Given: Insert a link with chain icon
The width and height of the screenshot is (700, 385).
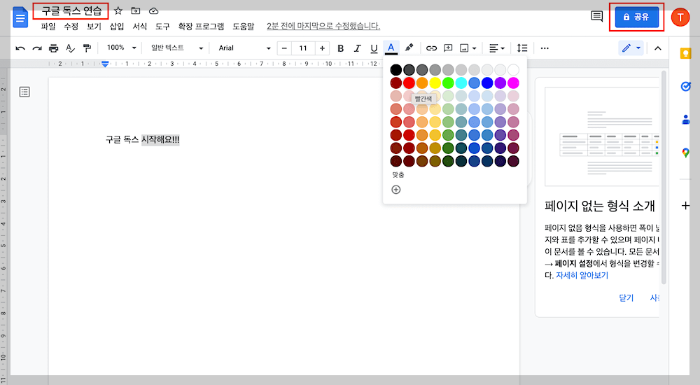Looking at the screenshot, I should (x=431, y=48).
